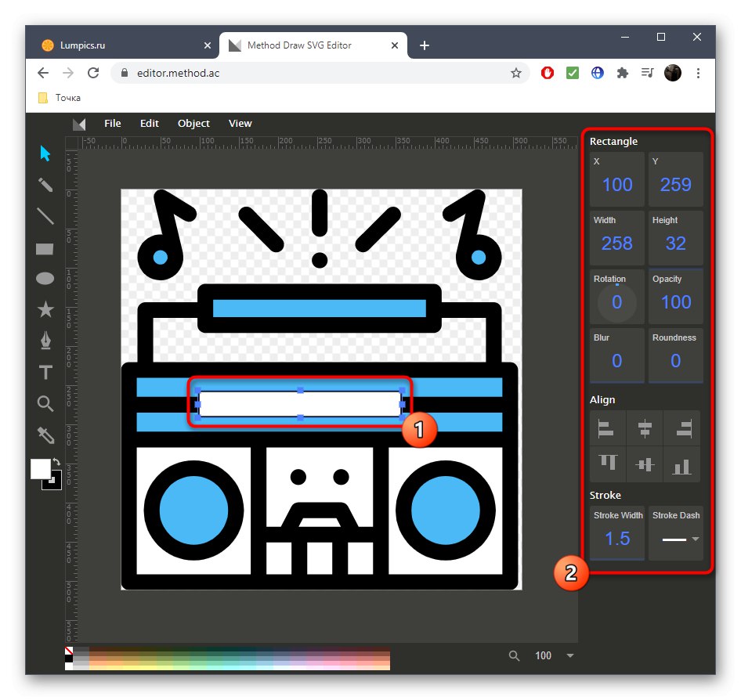Pick the Eyedropper tool
This screenshot has height=700, width=741.
tap(45, 435)
